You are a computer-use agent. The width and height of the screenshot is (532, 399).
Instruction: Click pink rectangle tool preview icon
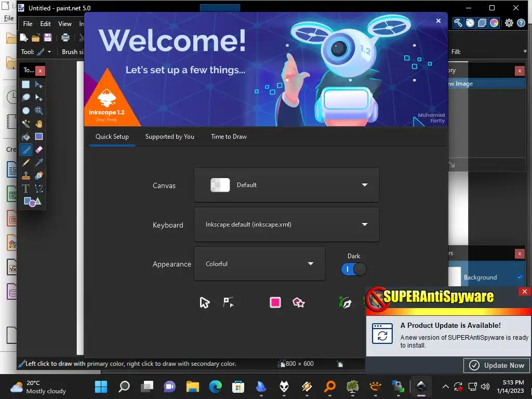[275, 302]
